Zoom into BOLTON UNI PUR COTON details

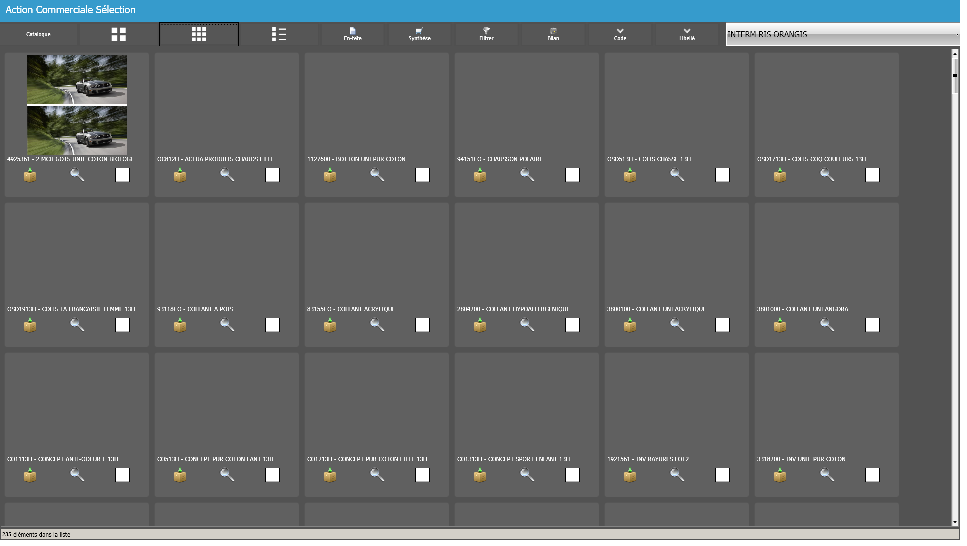point(377,175)
